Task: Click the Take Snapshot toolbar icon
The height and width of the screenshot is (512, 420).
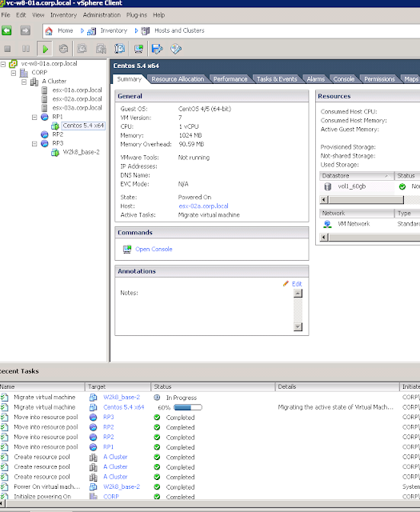Action: pyautogui.click(x=82, y=49)
